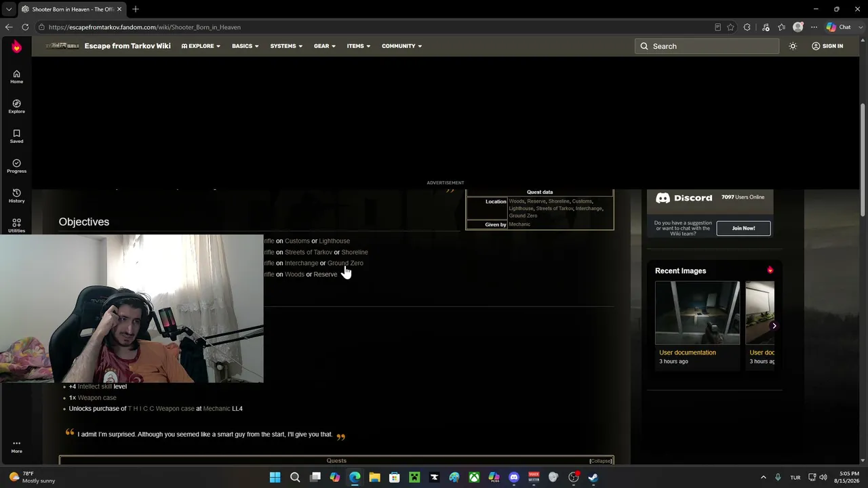Screen dimensions: 868x488
Task: Click the Fandom flame logo
Action: pos(16,46)
